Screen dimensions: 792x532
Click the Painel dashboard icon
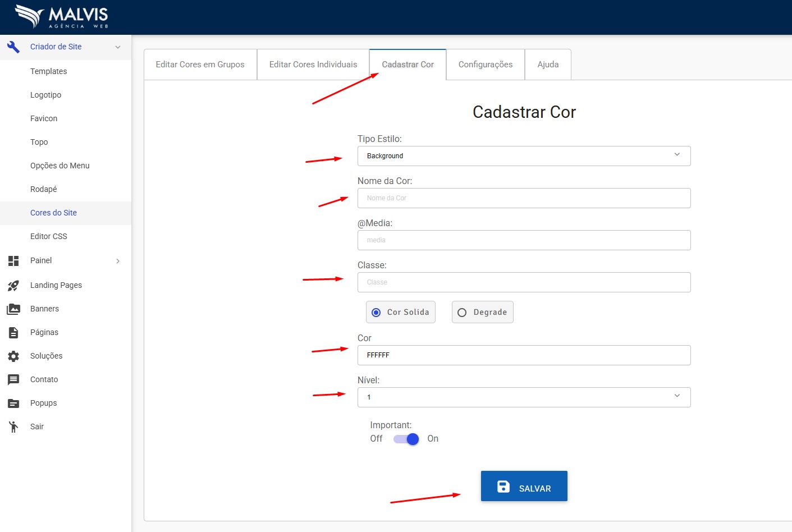pos(13,261)
